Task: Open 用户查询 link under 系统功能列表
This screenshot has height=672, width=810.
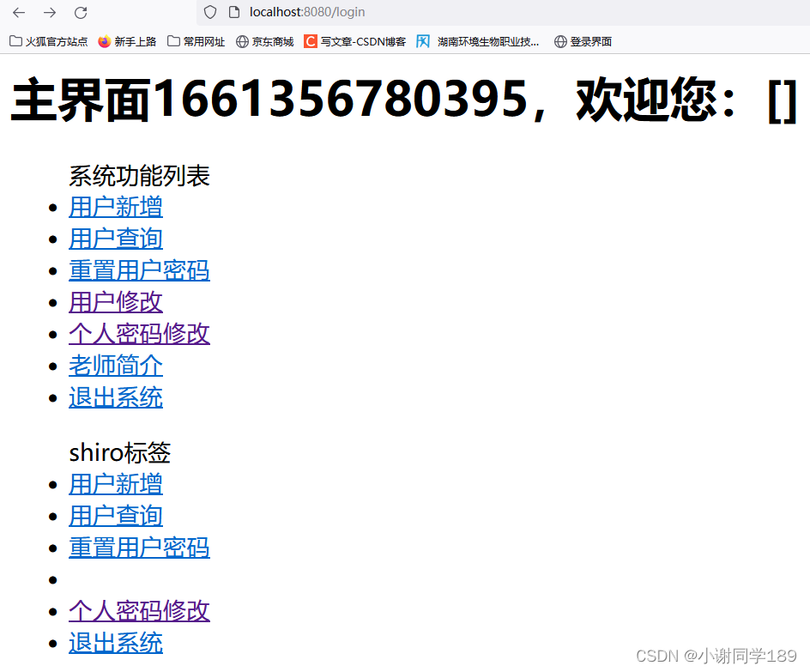Action: [116, 239]
